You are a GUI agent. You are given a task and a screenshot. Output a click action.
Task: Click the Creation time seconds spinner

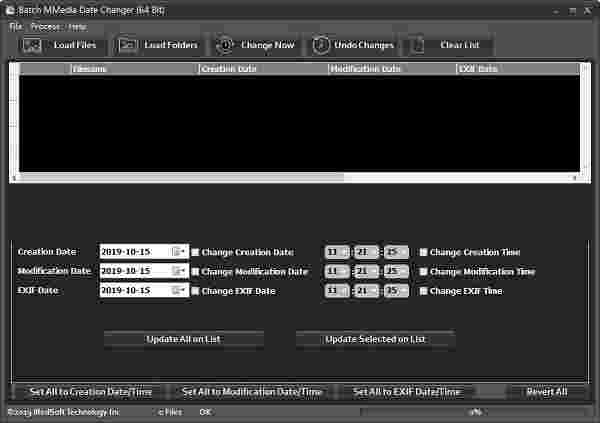coord(396,252)
